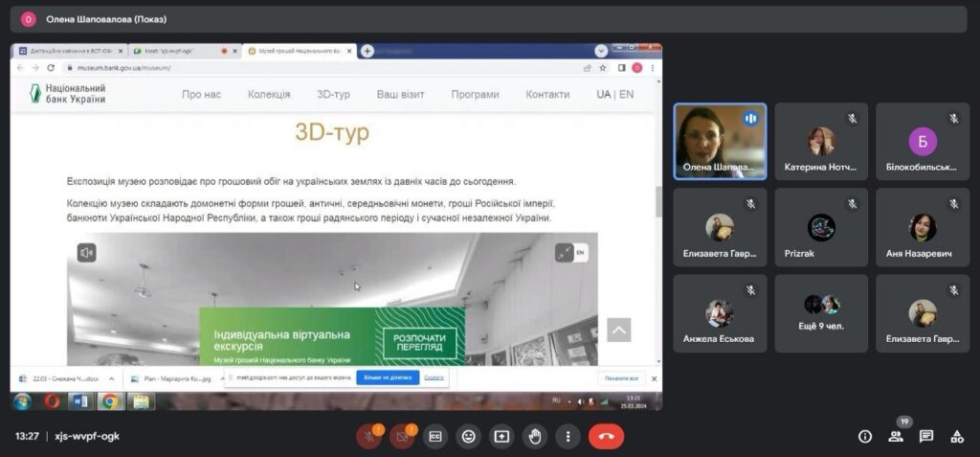The image size is (980, 457).
Task: Open the 3D-тур menu item
Action: pos(333,95)
